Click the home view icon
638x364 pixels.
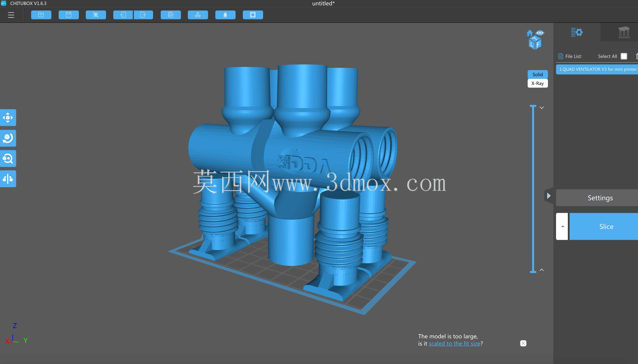coord(529,33)
